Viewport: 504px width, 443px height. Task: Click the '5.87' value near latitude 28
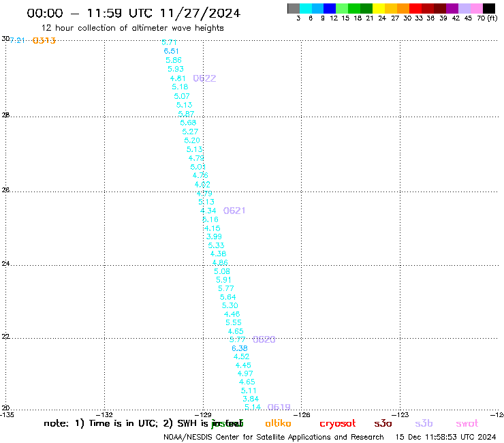[186, 114]
